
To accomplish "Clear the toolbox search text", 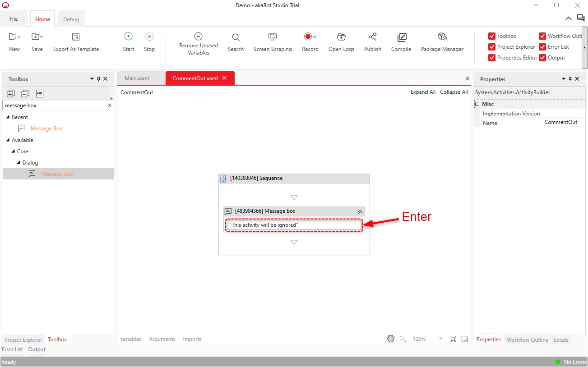I will [x=109, y=106].
